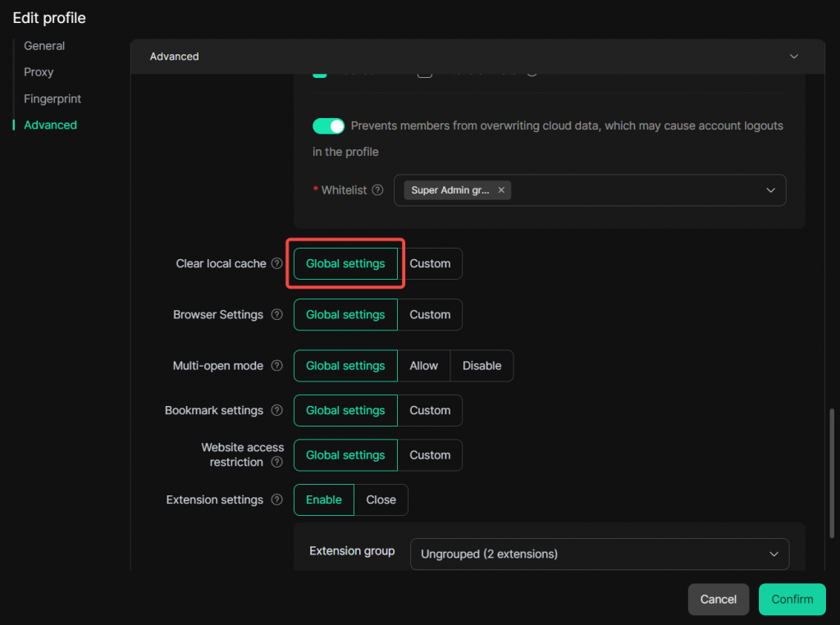Select Custom for Clear local cache

click(x=430, y=264)
